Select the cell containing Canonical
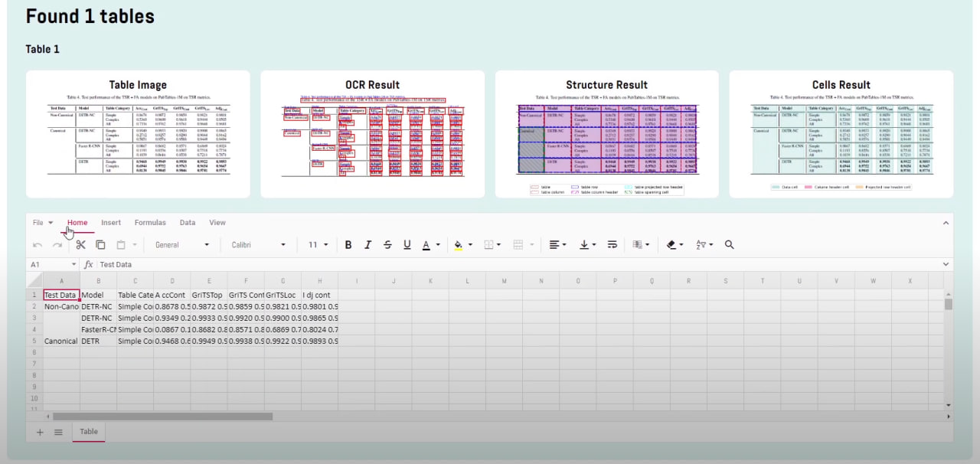 coord(61,341)
